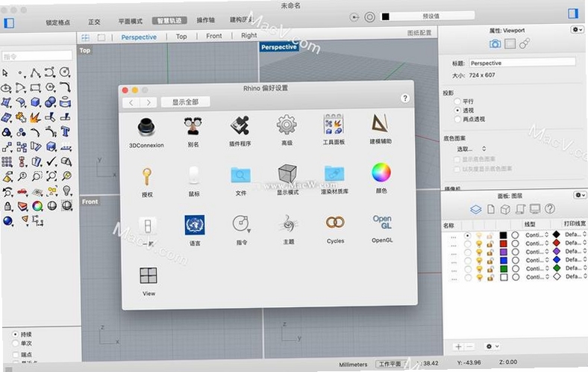Open the 预设值 default layer dropdown in toolbar
Viewport: 588px width, 372px height.
coord(428,16)
